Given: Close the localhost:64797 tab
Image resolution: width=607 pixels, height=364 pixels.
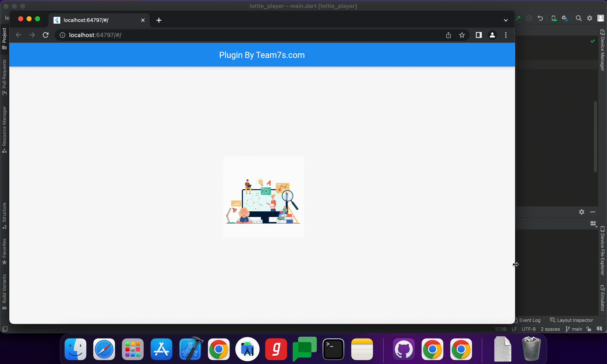Looking at the screenshot, I should pos(143,20).
